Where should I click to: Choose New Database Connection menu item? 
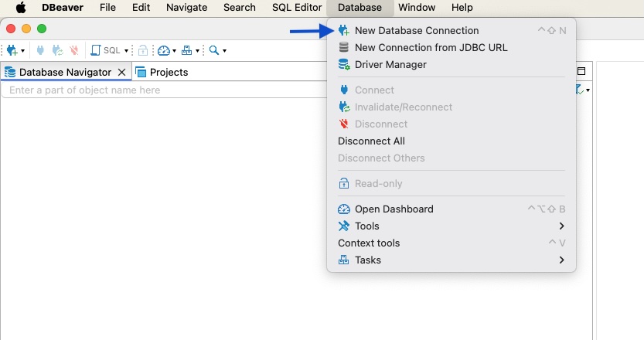tap(451, 30)
